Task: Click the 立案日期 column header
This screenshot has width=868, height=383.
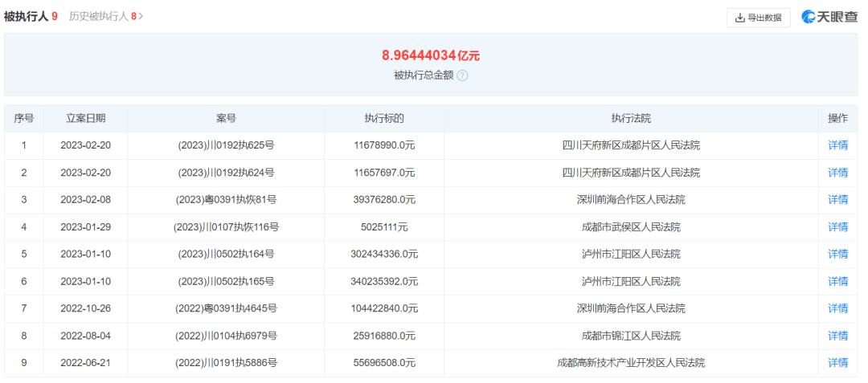Action: coord(86,118)
